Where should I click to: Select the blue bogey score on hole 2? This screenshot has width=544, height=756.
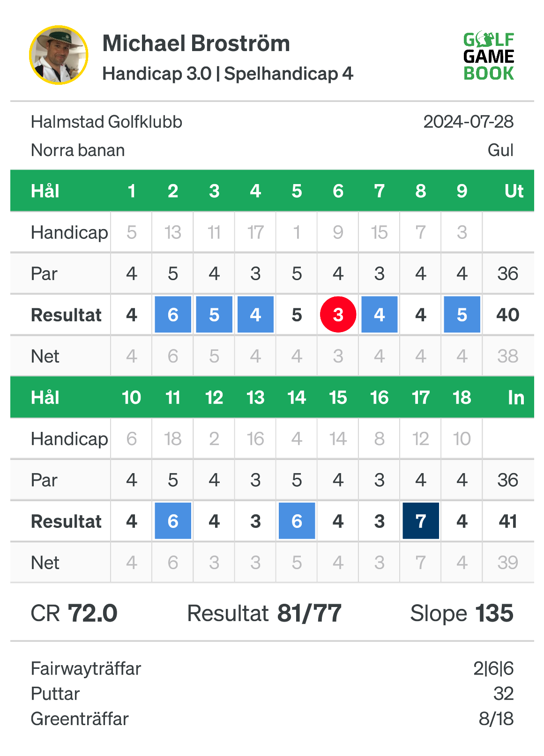coord(173,315)
